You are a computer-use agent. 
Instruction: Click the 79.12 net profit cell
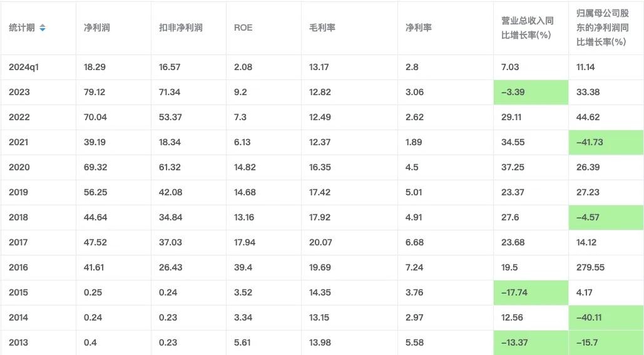[95, 92]
